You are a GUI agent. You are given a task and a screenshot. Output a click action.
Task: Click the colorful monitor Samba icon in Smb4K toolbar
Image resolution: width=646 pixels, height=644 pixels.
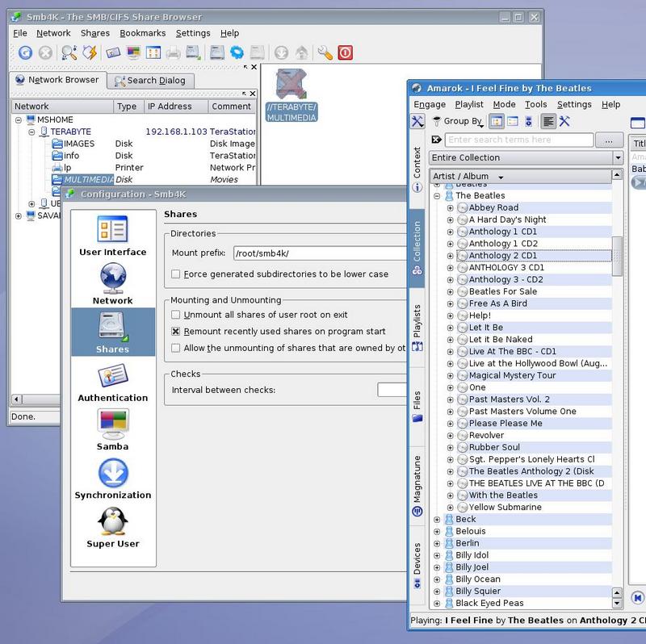(133, 52)
